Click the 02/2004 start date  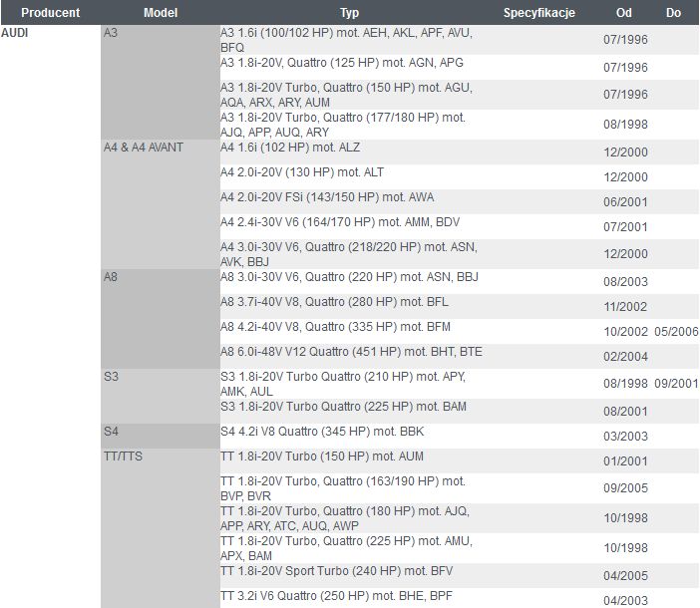point(625,357)
